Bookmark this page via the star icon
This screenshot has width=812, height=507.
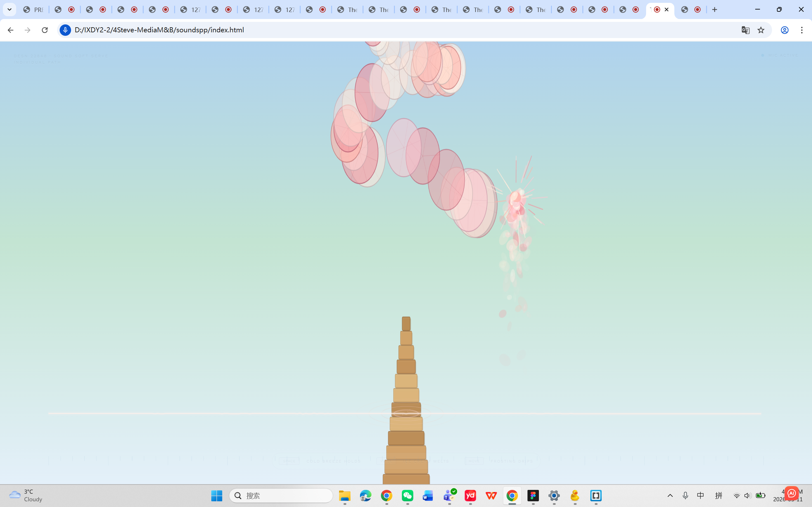pyautogui.click(x=761, y=30)
